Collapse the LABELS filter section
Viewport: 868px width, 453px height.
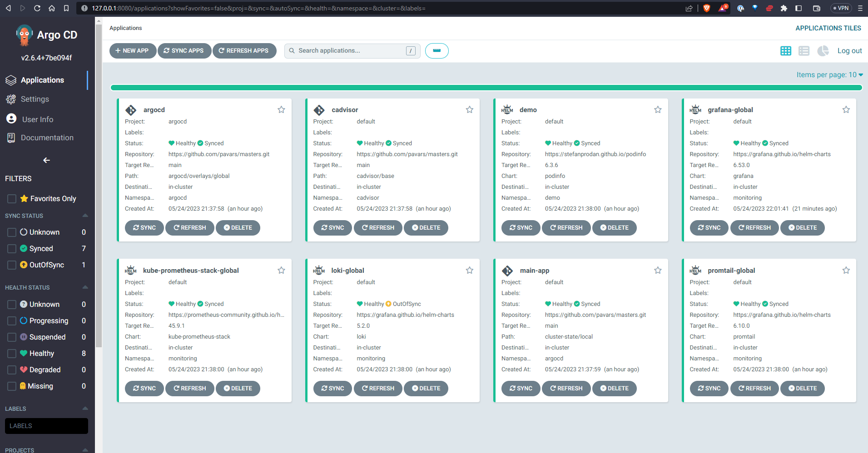(85, 409)
